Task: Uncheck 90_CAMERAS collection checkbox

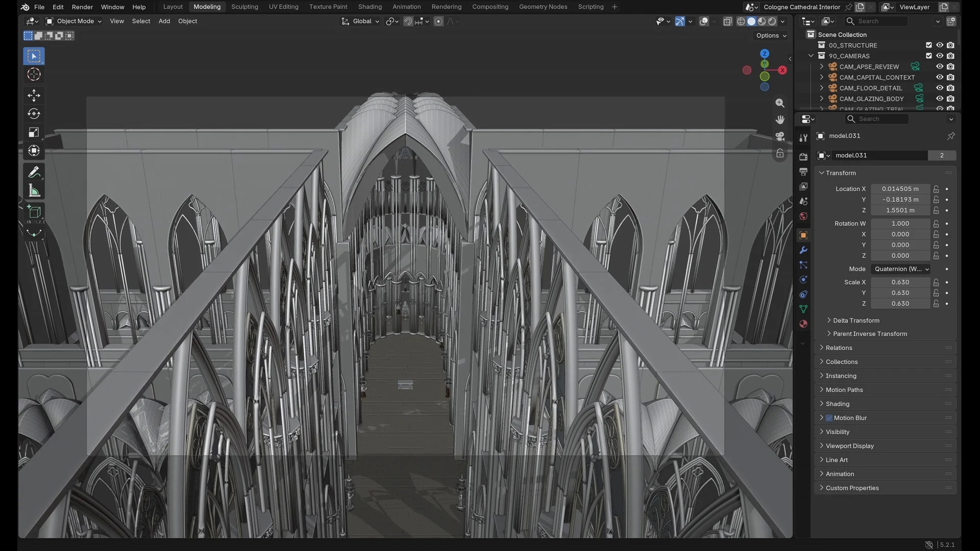Action: pos(929,56)
